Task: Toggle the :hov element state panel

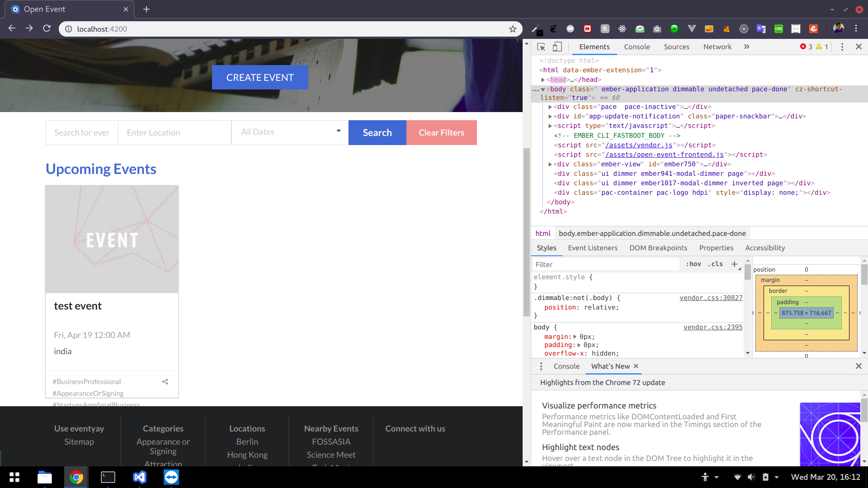Action: tap(693, 264)
